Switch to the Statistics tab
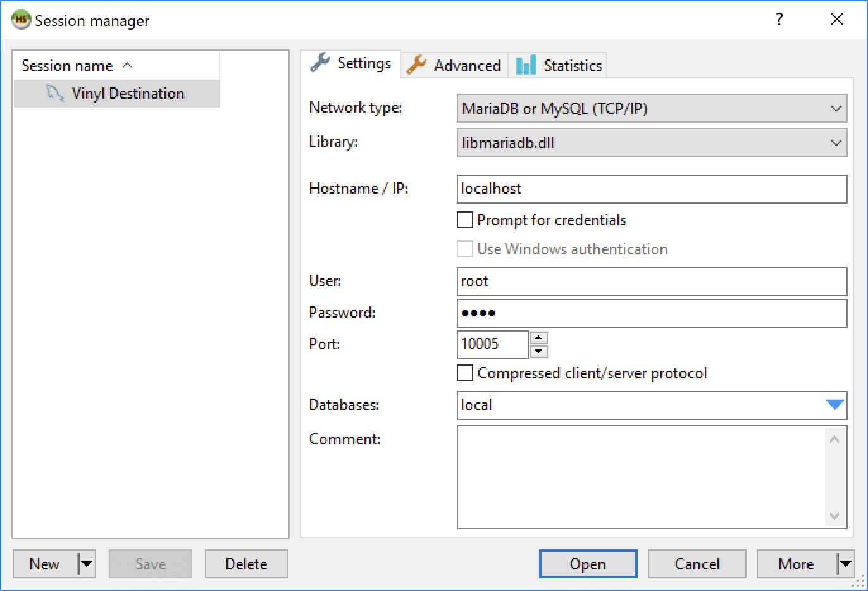868x591 pixels. [x=559, y=65]
